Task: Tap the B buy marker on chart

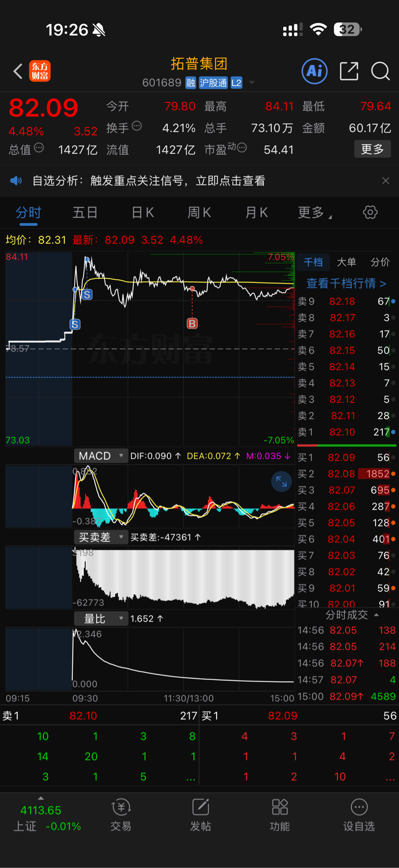Action: pyautogui.click(x=192, y=323)
